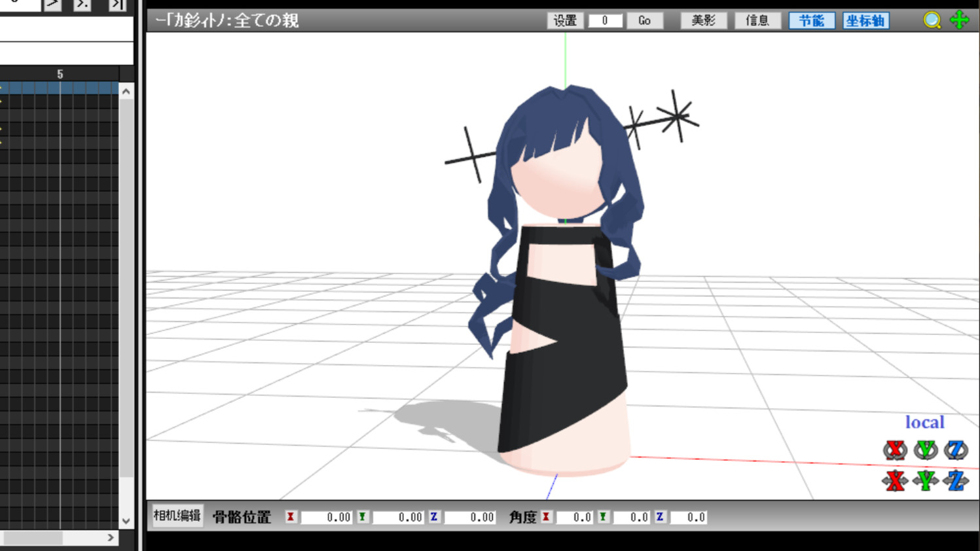
Task: Toggle the blue local coordinate label
Action: [924, 423]
